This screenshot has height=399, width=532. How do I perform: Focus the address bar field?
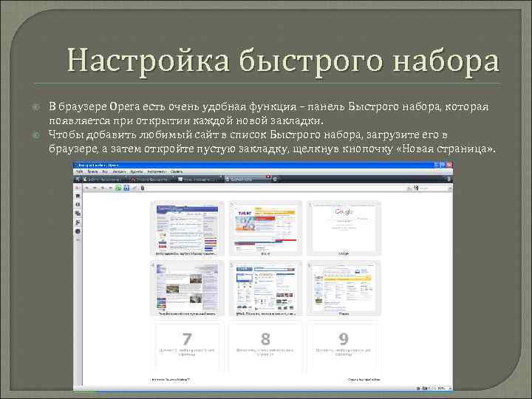[x=275, y=188]
